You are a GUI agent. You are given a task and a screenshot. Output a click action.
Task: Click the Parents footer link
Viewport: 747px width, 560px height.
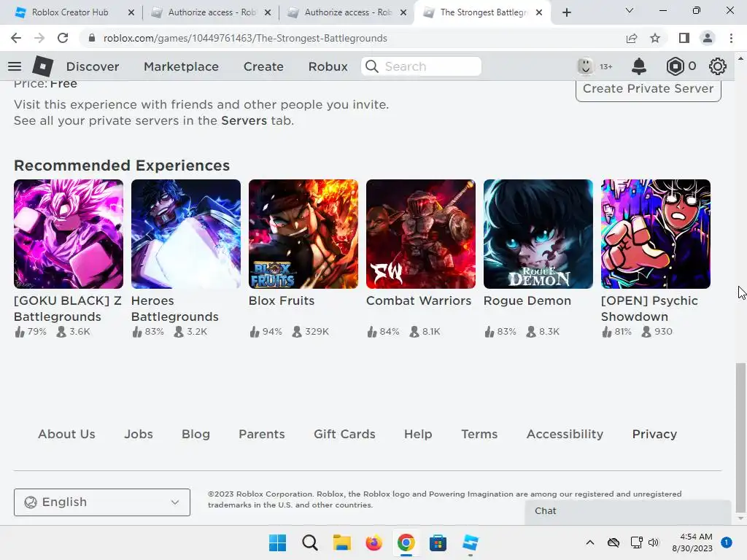tap(262, 435)
